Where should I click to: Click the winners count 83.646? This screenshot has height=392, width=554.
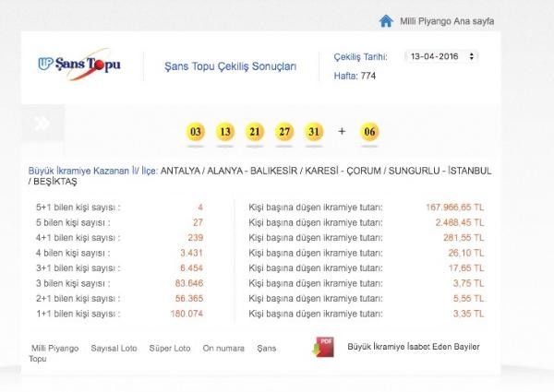pyautogui.click(x=189, y=283)
